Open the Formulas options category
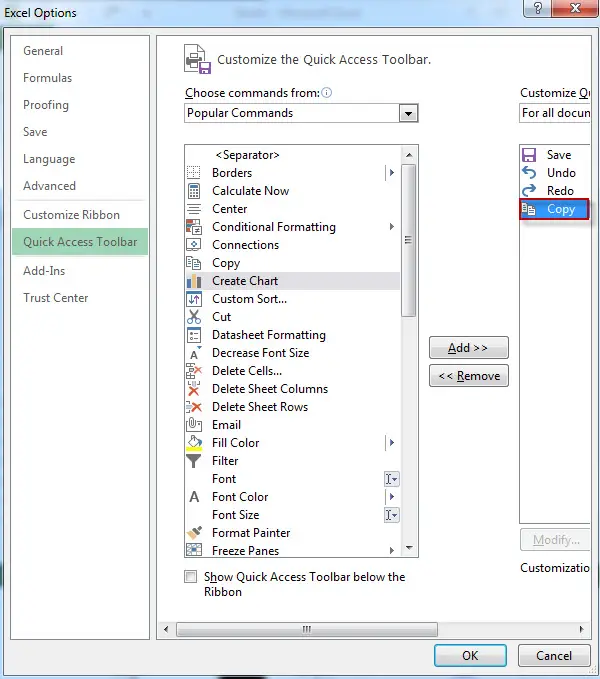600x679 pixels. [48, 78]
